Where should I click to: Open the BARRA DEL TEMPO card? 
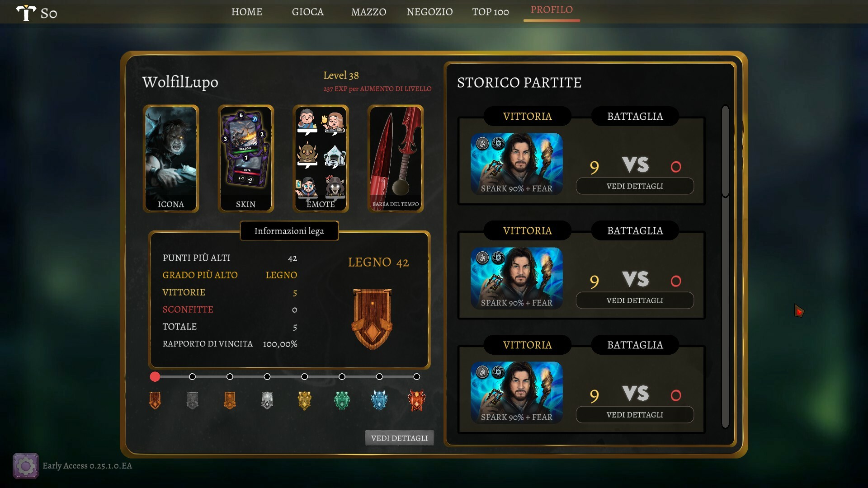[x=396, y=159]
